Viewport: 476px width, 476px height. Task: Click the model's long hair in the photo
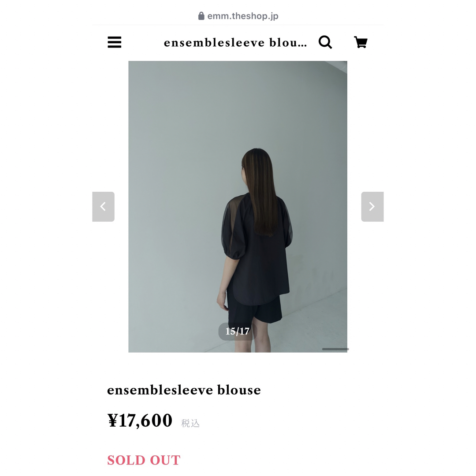point(261,191)
